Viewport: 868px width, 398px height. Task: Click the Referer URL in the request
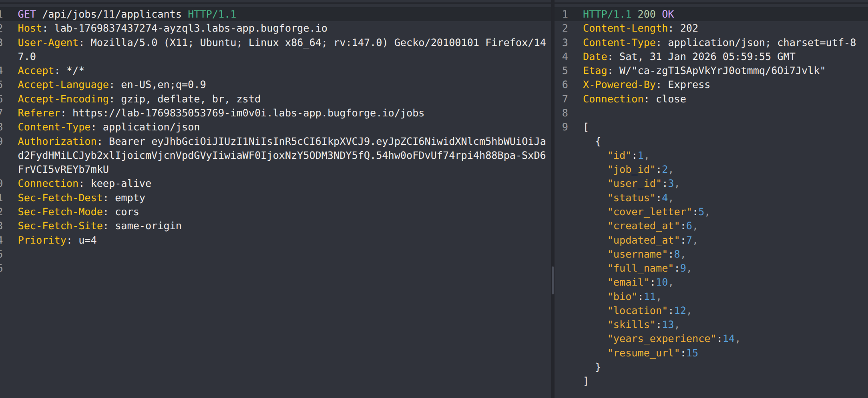click(x=248, y=113)
